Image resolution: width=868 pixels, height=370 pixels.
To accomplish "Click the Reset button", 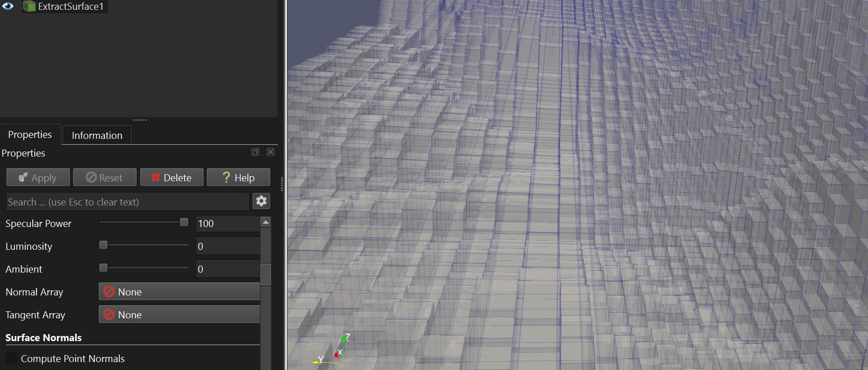I will coord(104,178).
